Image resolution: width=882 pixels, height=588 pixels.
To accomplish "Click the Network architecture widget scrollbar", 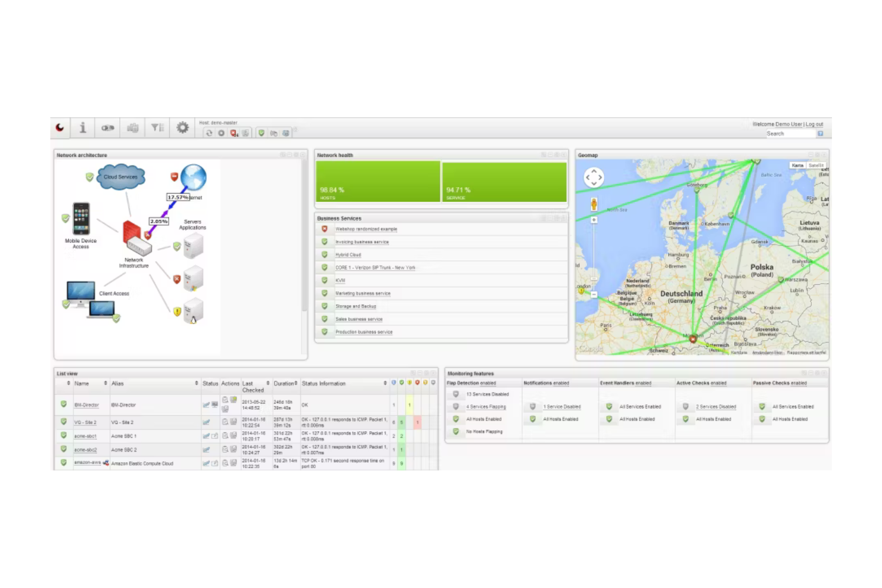I will pyautogui.click(x=304, y=235).
